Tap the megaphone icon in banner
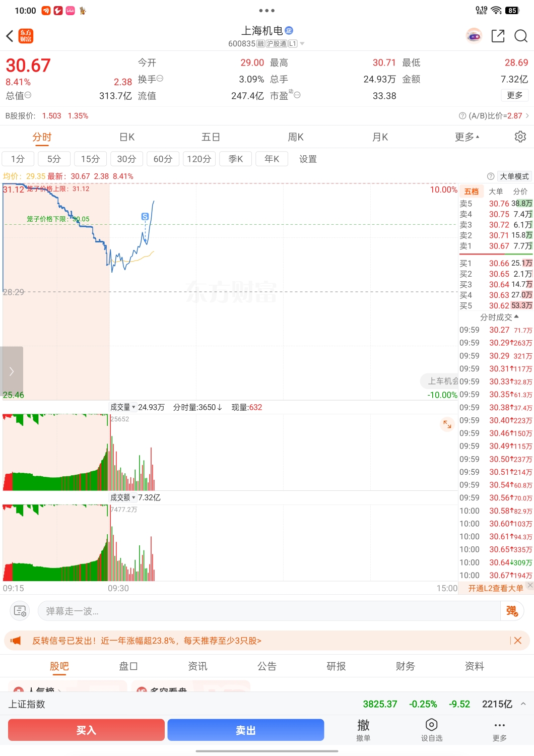Screen dimensions: 534x756 (x=16, y=641)
